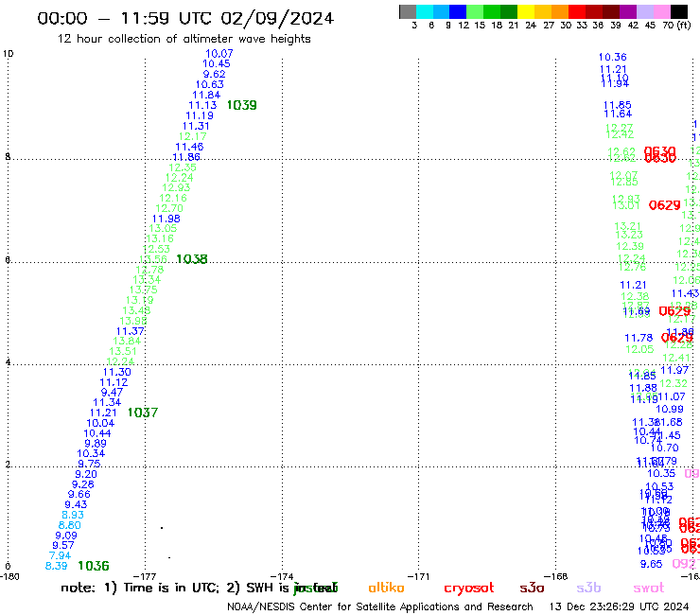The height and width of the screenshot is (615, 700).
Task: Click the purple swatch in the legend
Action: [x=628, y=11]
